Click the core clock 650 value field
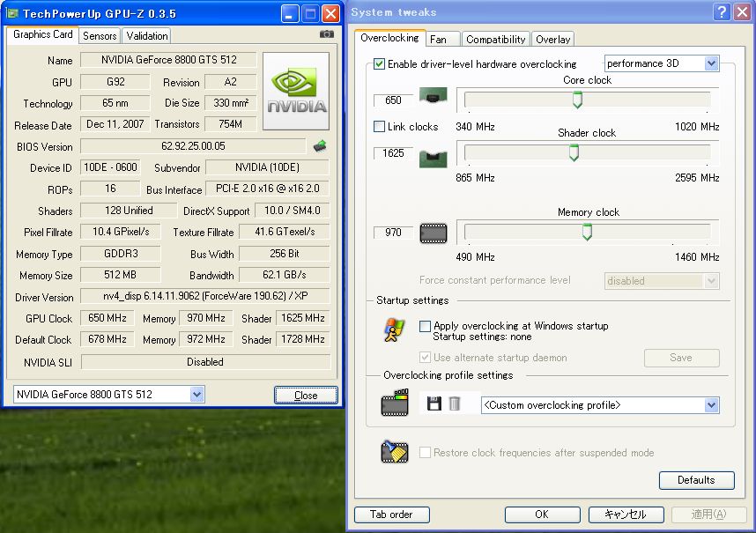This screenshot has width=756, height=533. pos(394,100)
